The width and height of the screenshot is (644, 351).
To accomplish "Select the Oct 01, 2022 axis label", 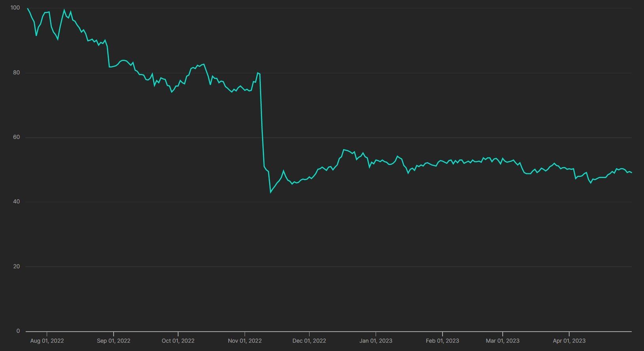I will click(178, 341).
